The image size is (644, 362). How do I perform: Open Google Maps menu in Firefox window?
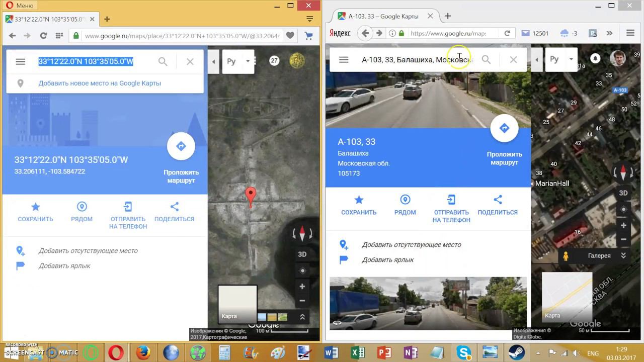[344, 59]
